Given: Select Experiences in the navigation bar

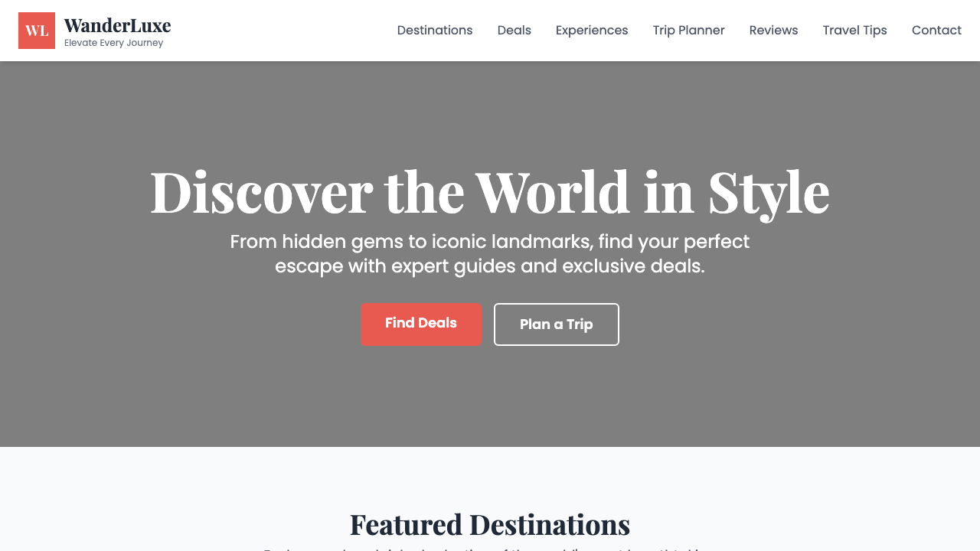Looking at the screenshot, I should coord(592,31).
